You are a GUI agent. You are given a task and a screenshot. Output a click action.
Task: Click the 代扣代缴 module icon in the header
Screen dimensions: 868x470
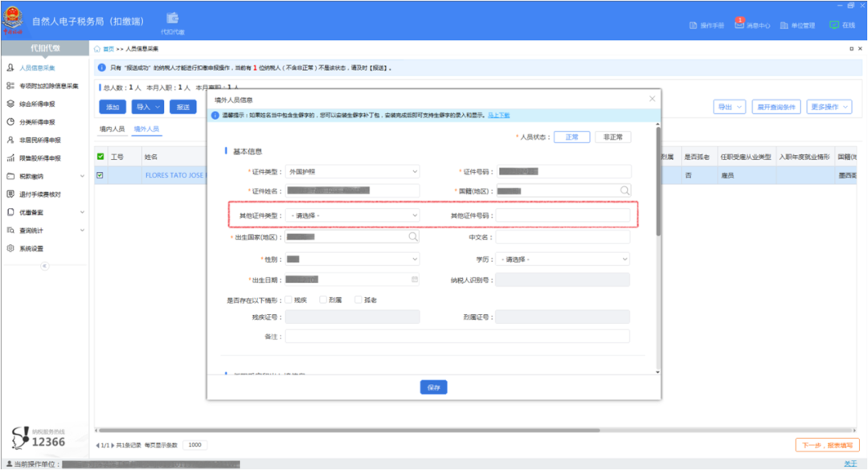tap(173, 18)
